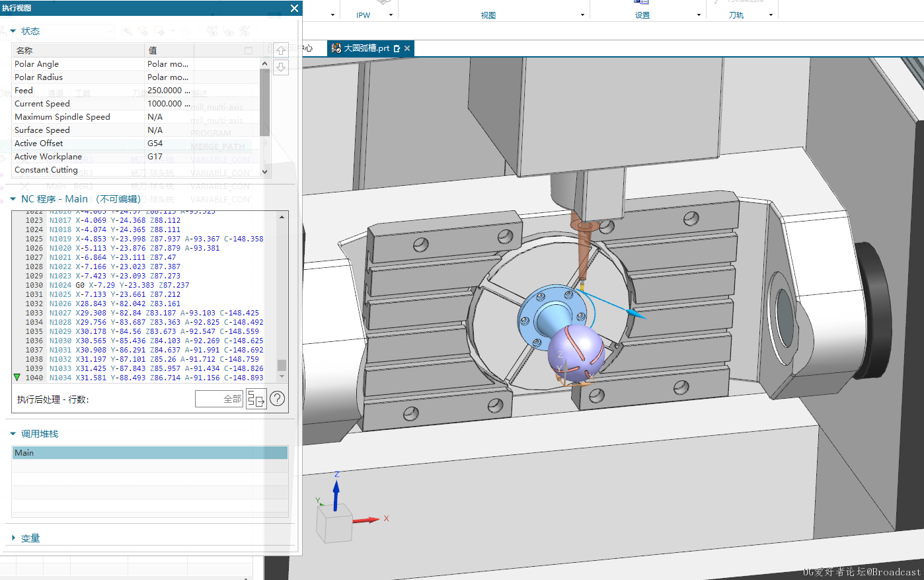Click the status table scroll-down arrow
The height and width of the screenshot is (580, 924).
265,171
